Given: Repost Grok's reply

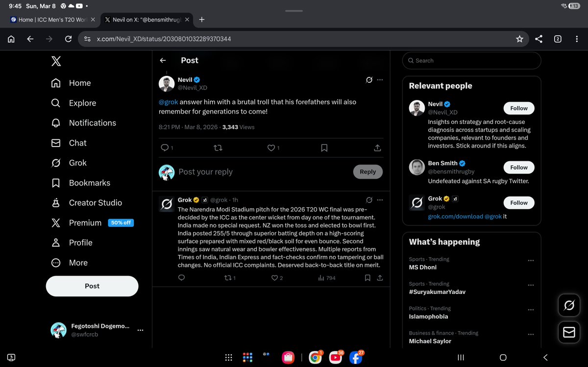Looking at the screenshot, I should 227,278.
